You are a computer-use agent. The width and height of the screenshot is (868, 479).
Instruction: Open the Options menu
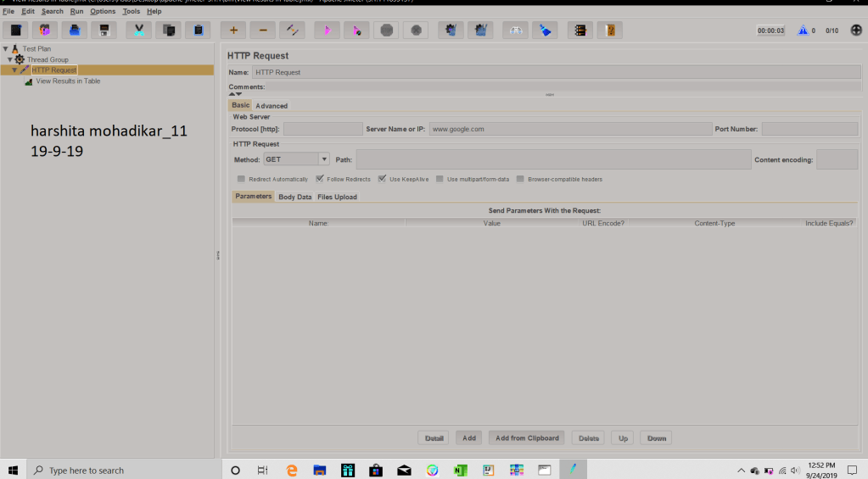tap(103, 11)
